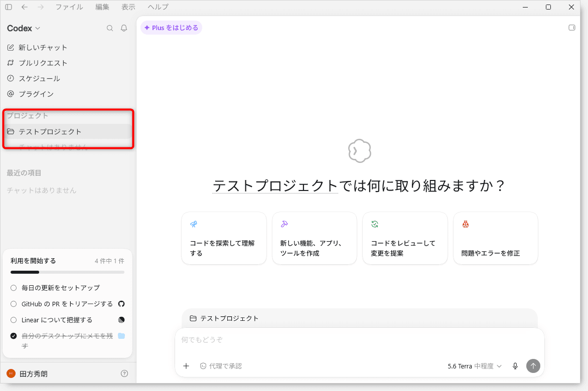588x391 pixels.
Task: Click the new chat pencil icon
Action: click(x=11, y=48)
